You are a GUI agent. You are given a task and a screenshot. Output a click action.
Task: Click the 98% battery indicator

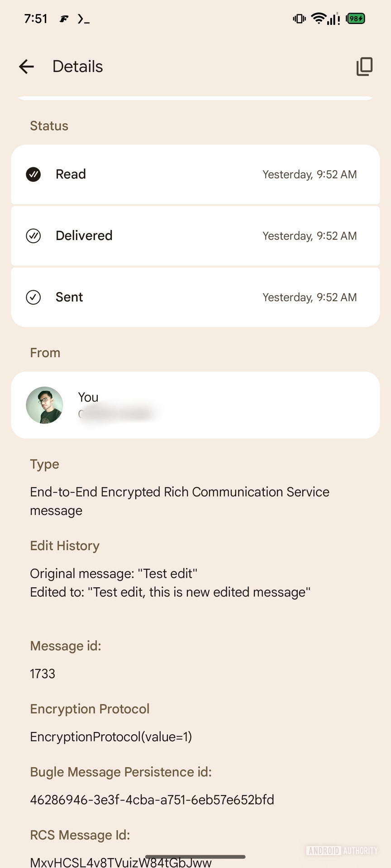pyautogui.click(x=355, y=19)
